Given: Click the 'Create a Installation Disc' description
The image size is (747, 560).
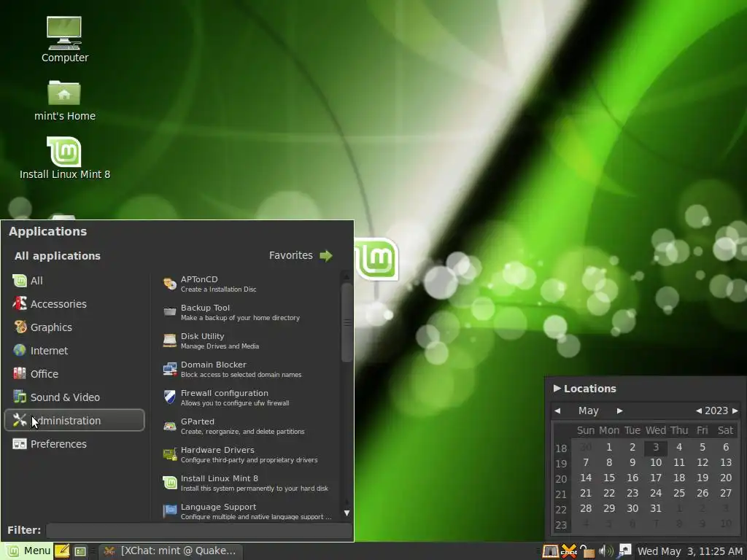Looking at the screenshot, I should click(219, 289).
